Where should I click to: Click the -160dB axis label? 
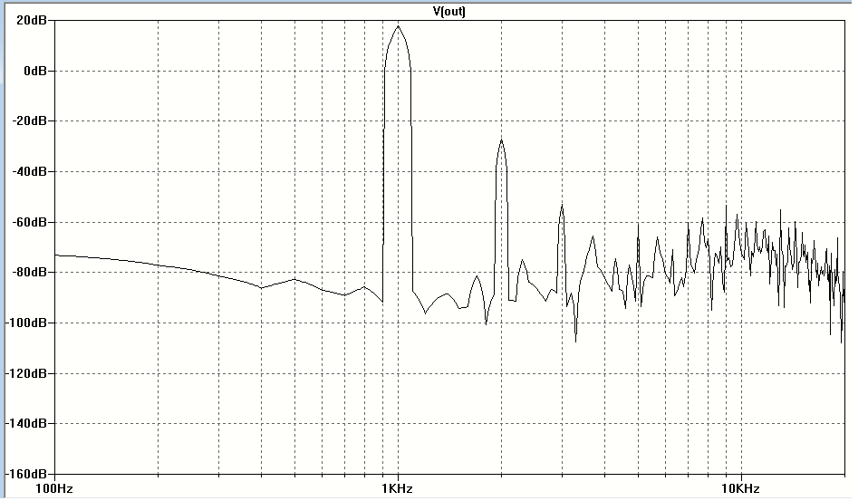(x=26, y=475)
